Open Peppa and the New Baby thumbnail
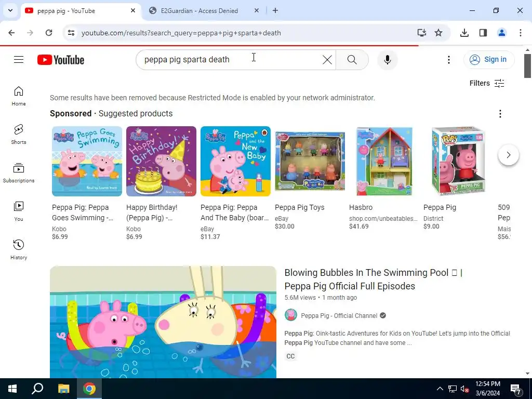Screen dimensions: 532x399 tap(235, 161)
